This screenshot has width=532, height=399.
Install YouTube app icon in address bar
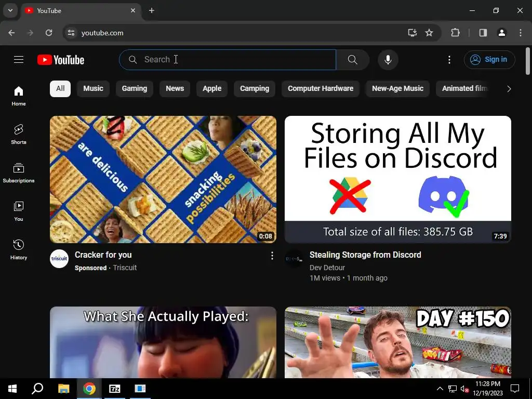tap(412, 33)
